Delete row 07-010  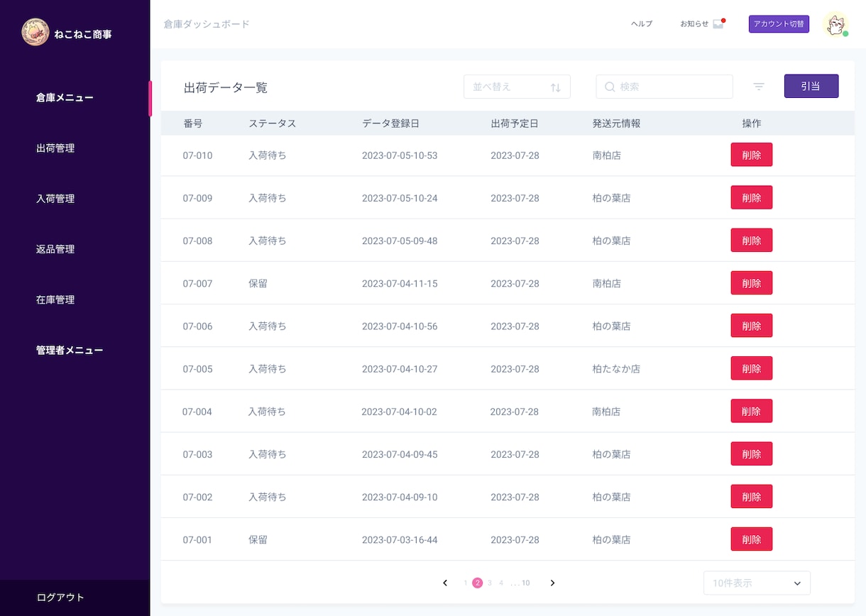click(x=752, y=155)
